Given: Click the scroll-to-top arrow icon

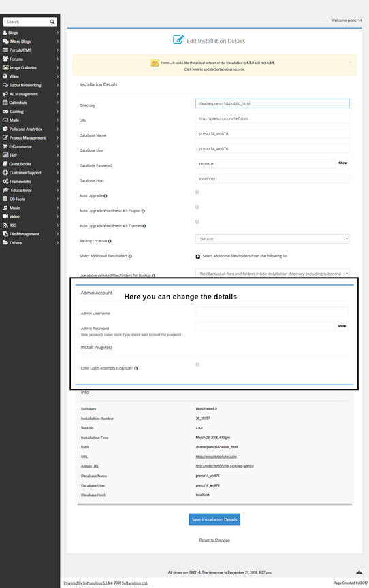Looking at the screenshot, I should pyautogui.click(x=359, y=572).
